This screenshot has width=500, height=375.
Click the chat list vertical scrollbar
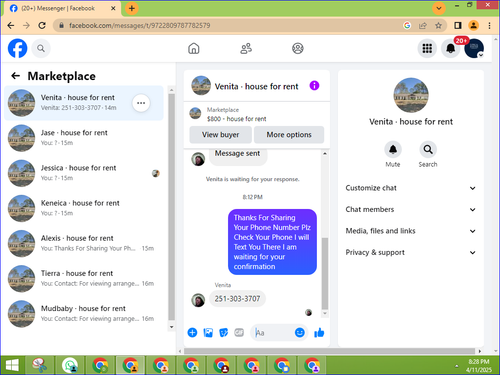pos(171,208)
